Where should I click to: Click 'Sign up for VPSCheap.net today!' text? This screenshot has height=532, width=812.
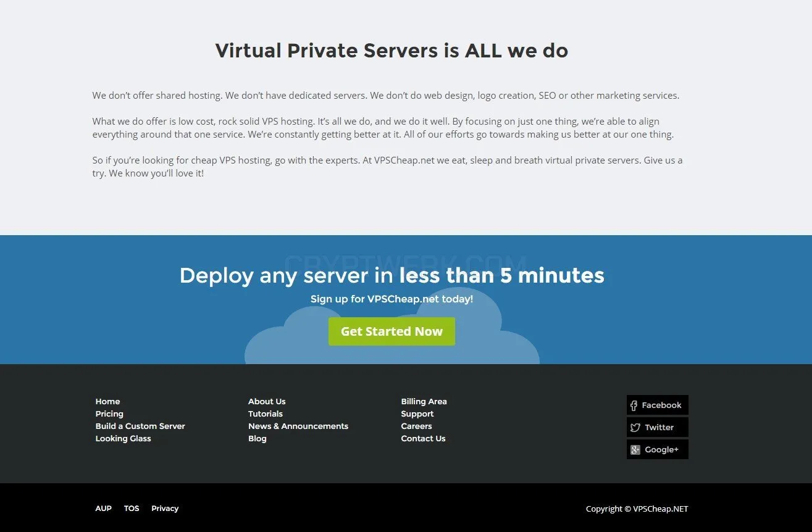391,299
